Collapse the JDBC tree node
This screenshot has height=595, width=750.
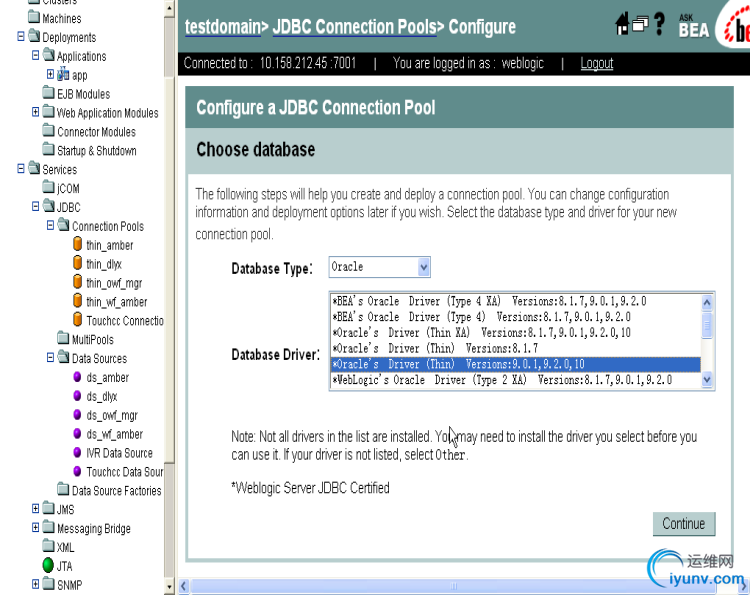(35, 206)
